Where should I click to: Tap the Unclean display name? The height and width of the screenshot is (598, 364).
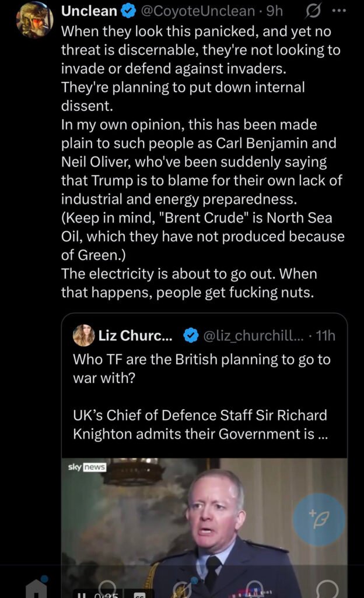[x=89, y=11]
